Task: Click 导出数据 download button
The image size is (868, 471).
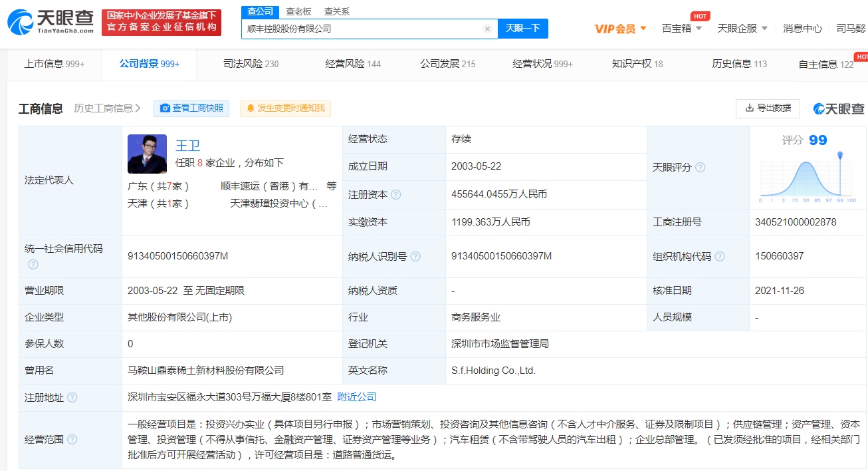Action: pos(768,108)
